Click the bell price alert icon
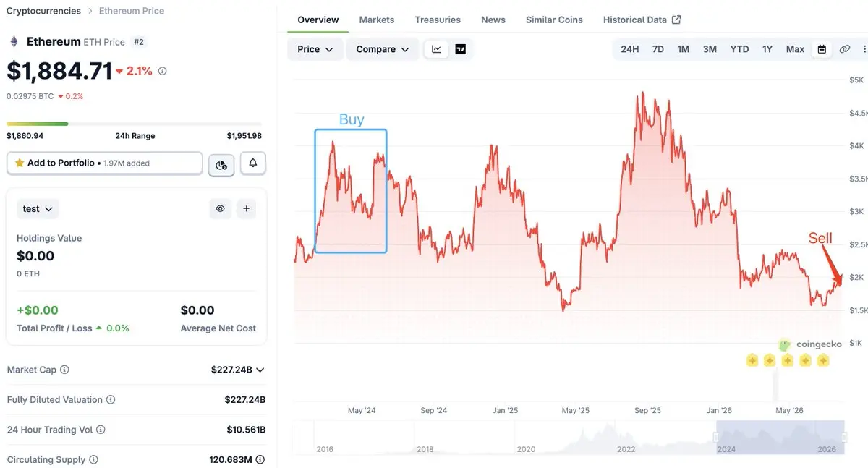Image resolution: width=868 pixels, height=468 pixels. point(253,163)
